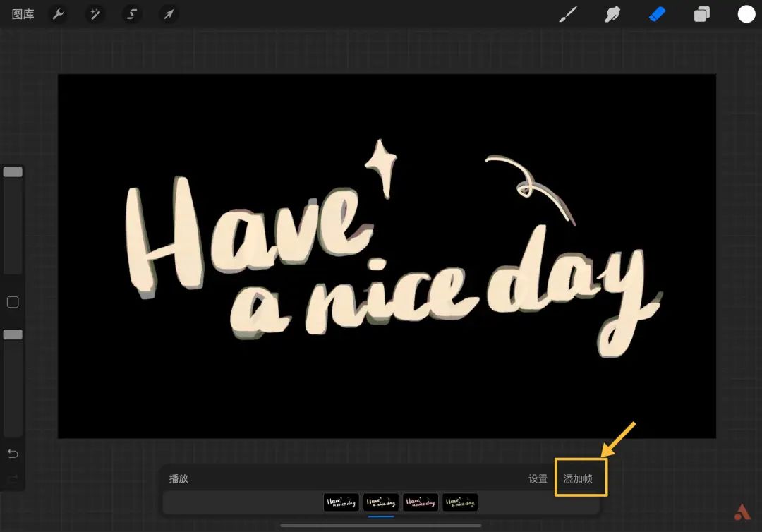Select the second animation frame thumbnail
Image resolution: width=762 pixels, height=532 pixels.
(380, 502)
